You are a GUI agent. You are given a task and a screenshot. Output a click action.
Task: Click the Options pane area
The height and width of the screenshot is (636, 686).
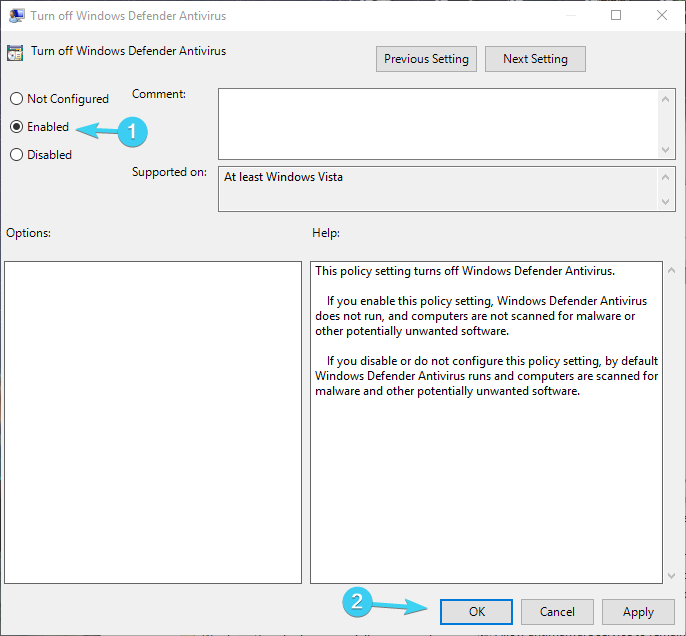pyautogui.click(x=153, y=422)
